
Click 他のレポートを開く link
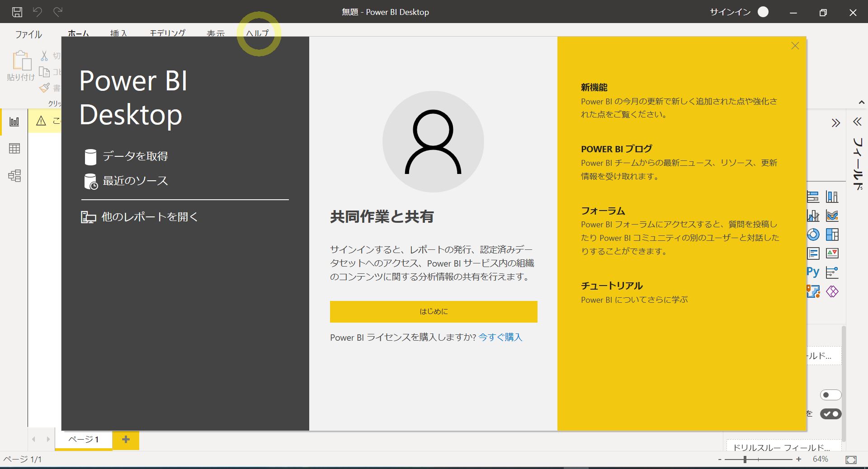pos(150,217)
